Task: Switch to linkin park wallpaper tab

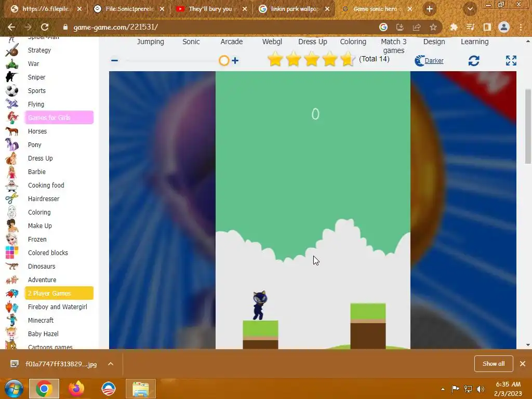Action: tap(294, 9)
